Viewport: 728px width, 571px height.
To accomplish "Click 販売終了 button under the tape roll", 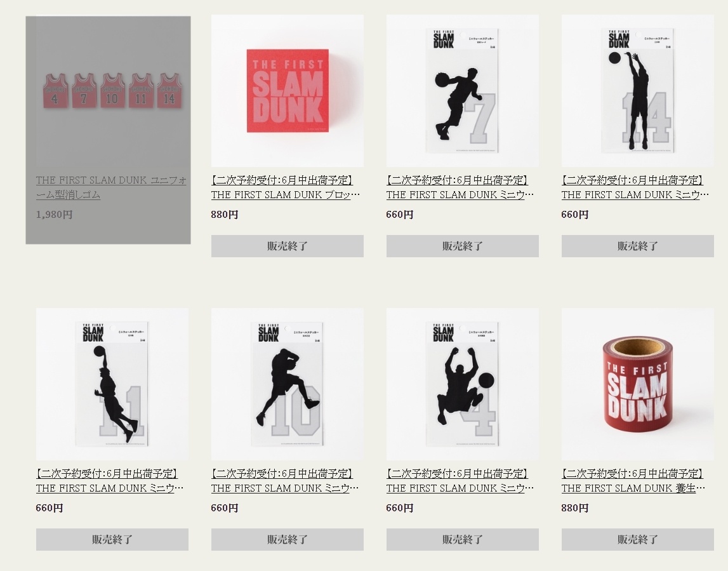I will (x=637, y=539).
